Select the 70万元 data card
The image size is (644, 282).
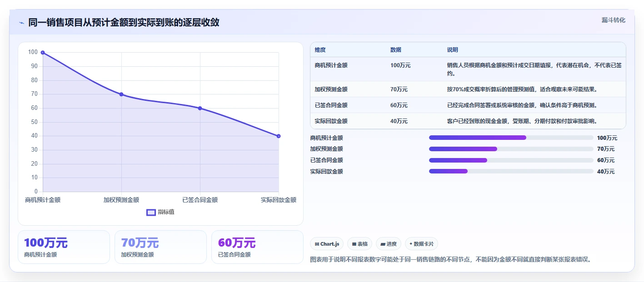click(160, 247)
